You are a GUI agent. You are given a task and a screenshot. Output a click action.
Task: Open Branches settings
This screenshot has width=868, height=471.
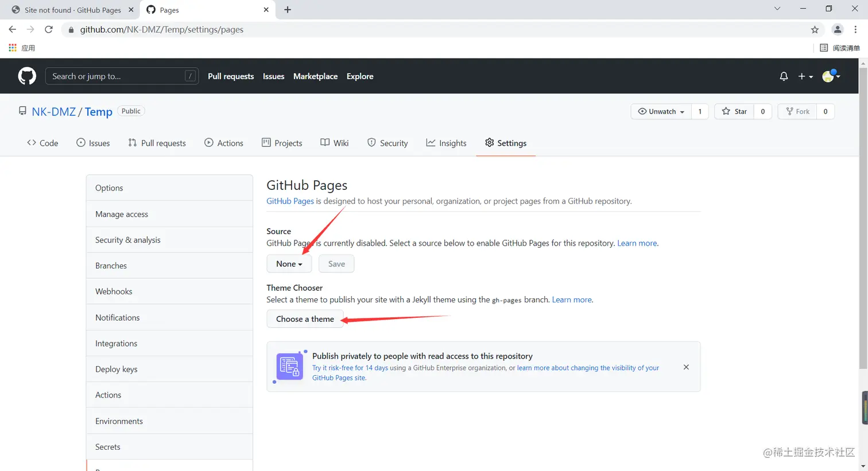point(169,266)
